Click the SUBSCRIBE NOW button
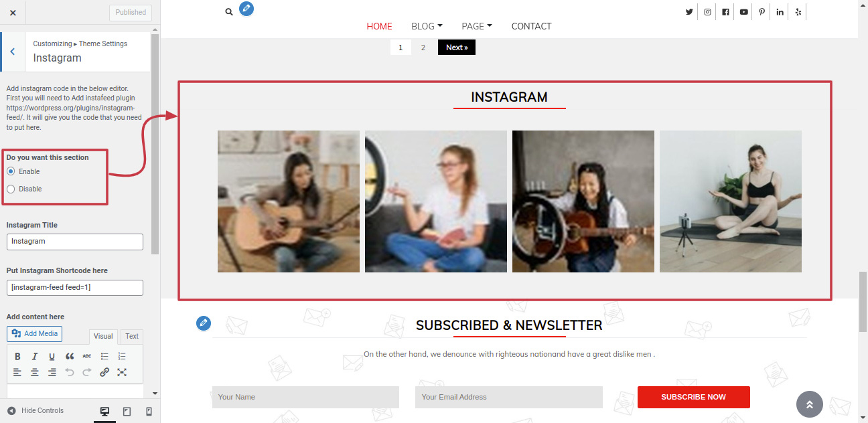This screenshot has height=423, width=868. click(x=693, y=397)
